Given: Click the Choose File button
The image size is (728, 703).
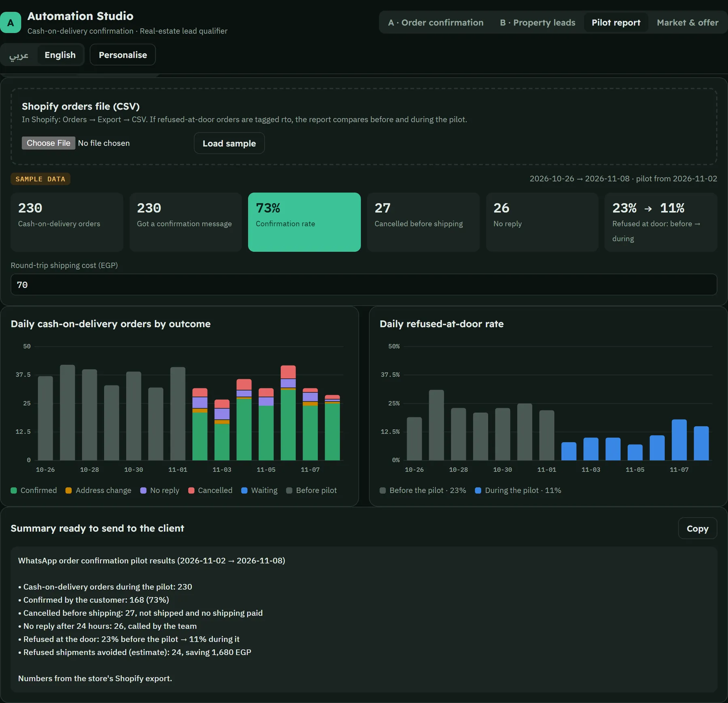Looking at the screenshot, I should (x=49, y=143).
